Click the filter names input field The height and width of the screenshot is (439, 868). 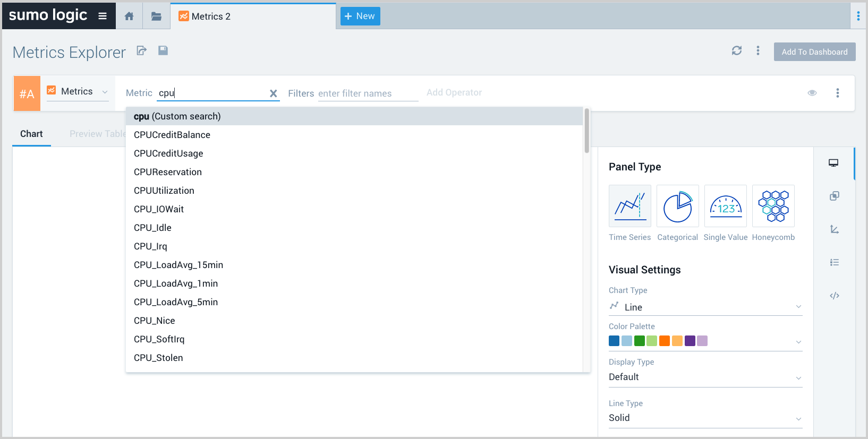(368, 93)
